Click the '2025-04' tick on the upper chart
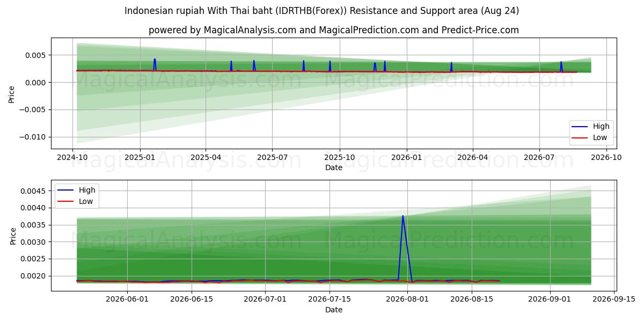The image size is (644, 322). [x=206, y=157]
